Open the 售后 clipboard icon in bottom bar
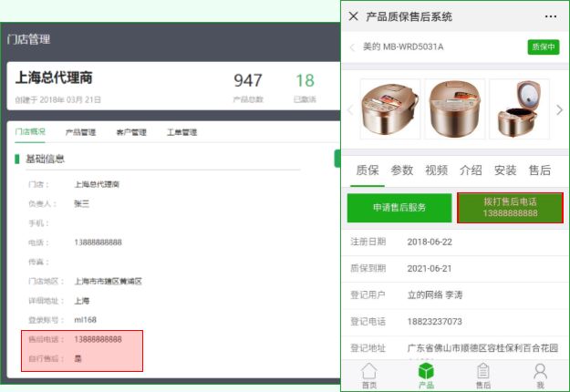Screen dimensions: 570x392 point(482,375)
